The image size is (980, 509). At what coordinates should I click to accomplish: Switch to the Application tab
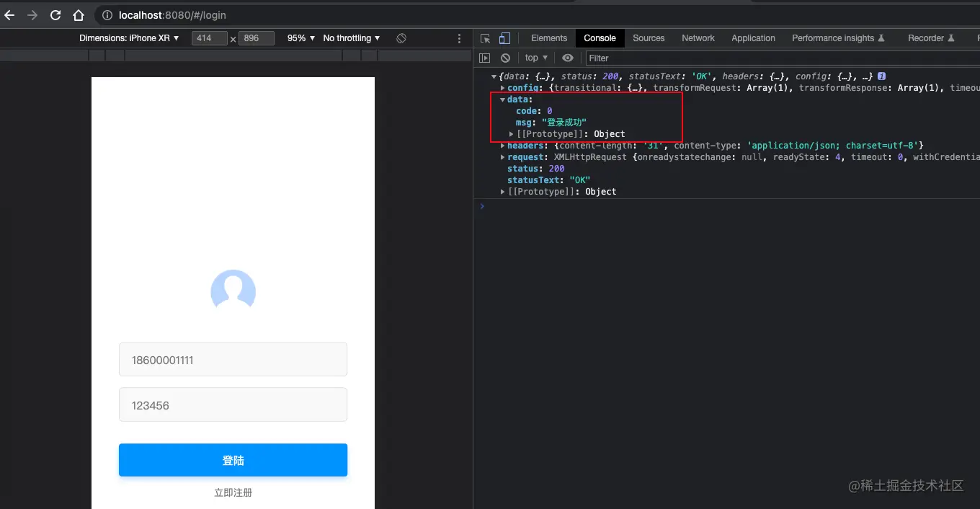coord(753,38)
